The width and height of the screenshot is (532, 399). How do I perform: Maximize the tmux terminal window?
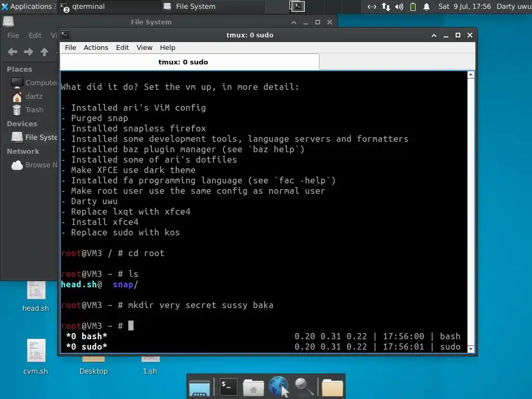(458, 35)
